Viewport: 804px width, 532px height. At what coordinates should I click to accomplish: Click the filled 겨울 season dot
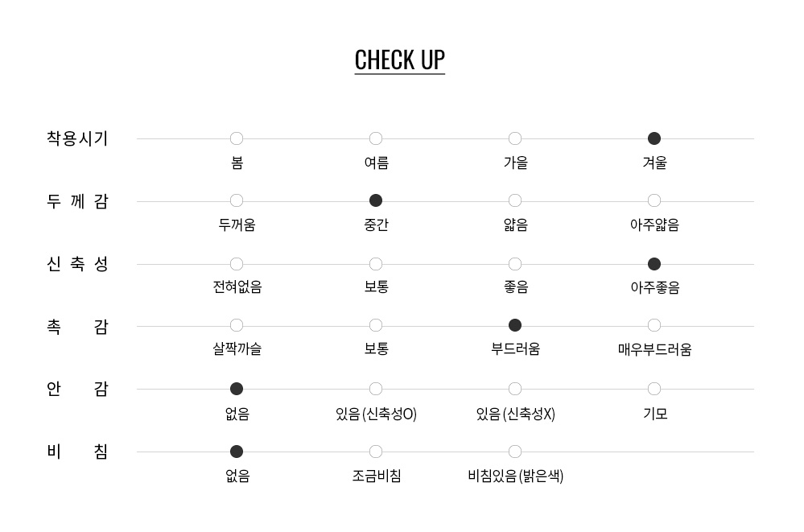654,138
